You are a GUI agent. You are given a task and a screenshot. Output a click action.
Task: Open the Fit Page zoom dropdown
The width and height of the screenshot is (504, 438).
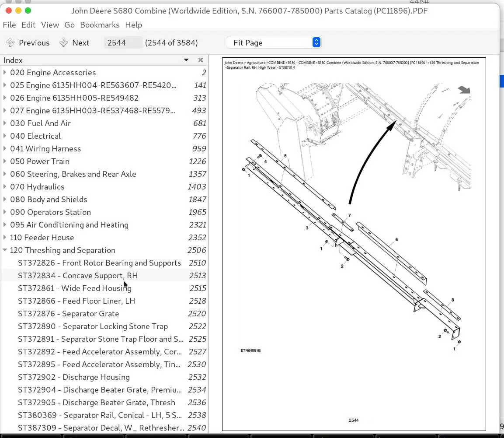(274, 42)
